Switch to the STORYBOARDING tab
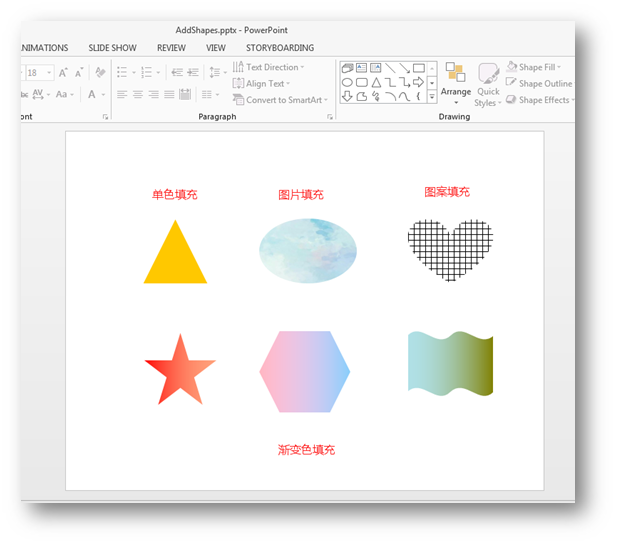Viewport: 617px width, 545px height. click(280, 48)
